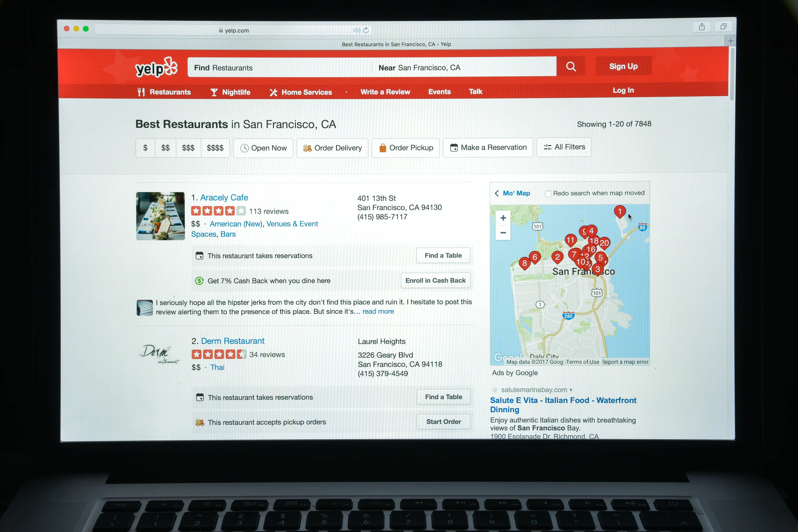Open the Aracely Cafe photo thumbnail
798x532 pixels.
pos(160,216)
